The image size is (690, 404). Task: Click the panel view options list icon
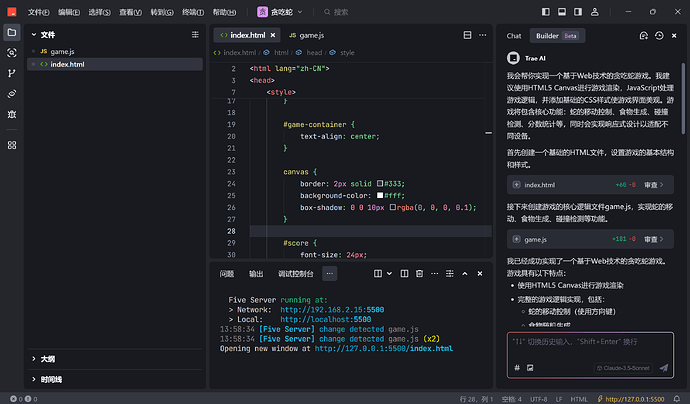(x=449, y=274)
